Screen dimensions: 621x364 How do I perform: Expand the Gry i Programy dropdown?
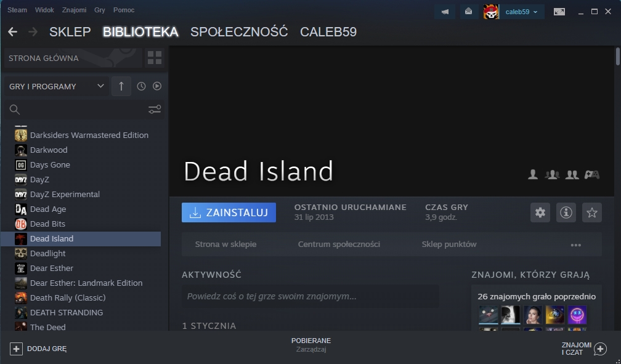(56, 86)
